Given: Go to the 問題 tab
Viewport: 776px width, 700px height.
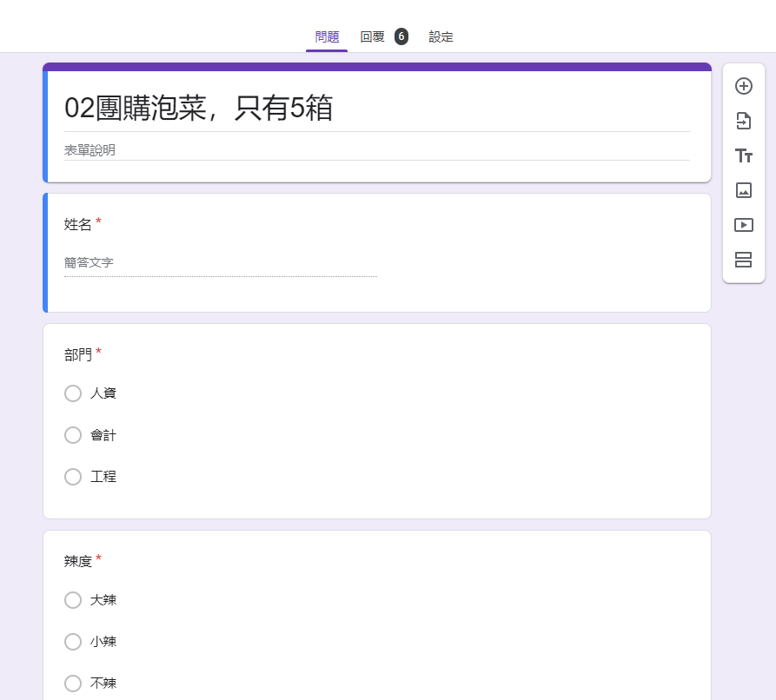Looking at the screenshot, I should (x=327, y=36).
